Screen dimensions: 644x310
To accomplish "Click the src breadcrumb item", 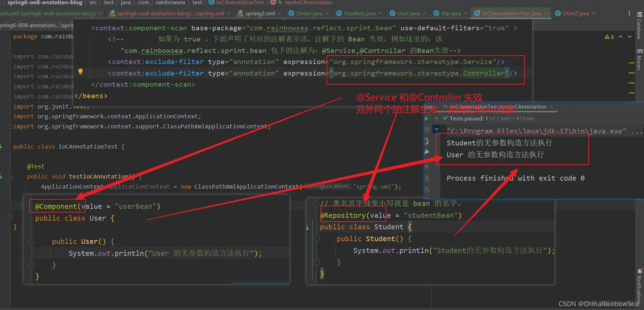I will tap(93, 2).
